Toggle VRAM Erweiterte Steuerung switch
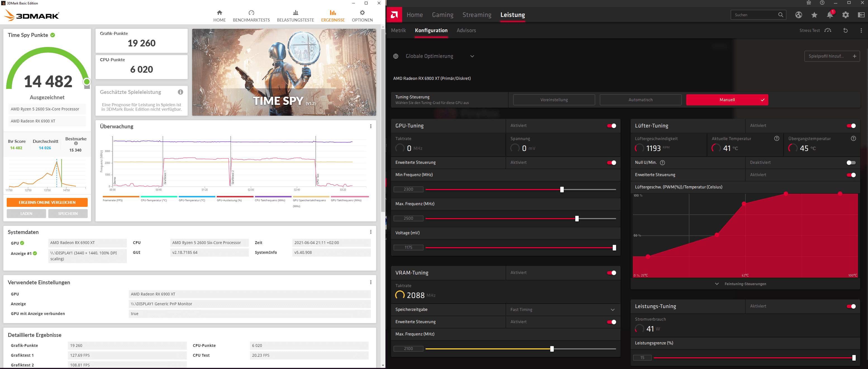 (612, 322)
